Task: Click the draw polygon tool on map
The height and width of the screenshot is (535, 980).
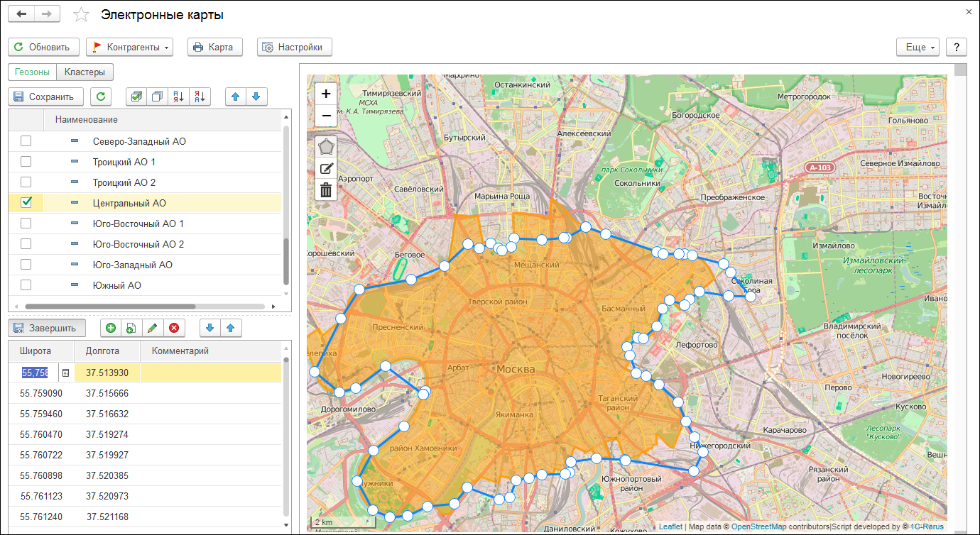Action: click(x=326, y=147)
